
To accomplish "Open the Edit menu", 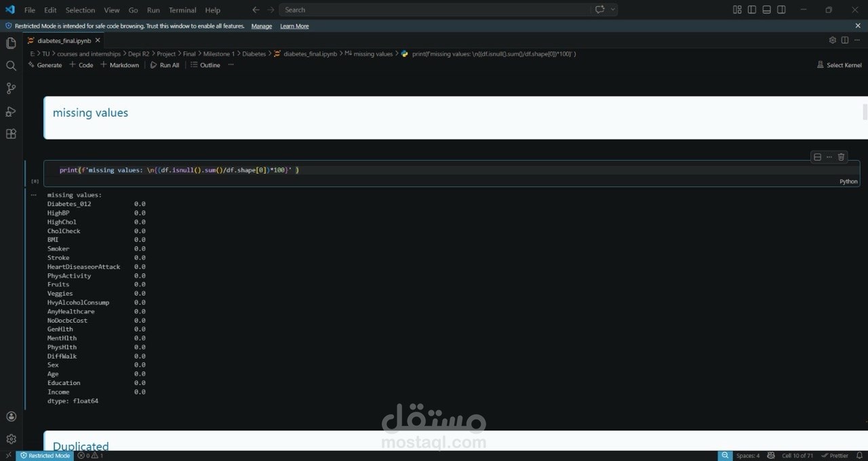I will 50,10.
